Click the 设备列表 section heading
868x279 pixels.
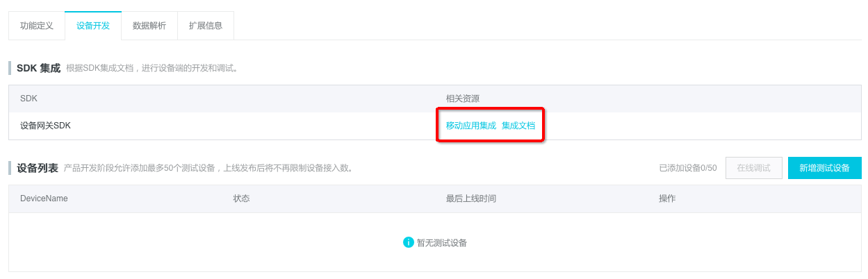pos(38,168)
